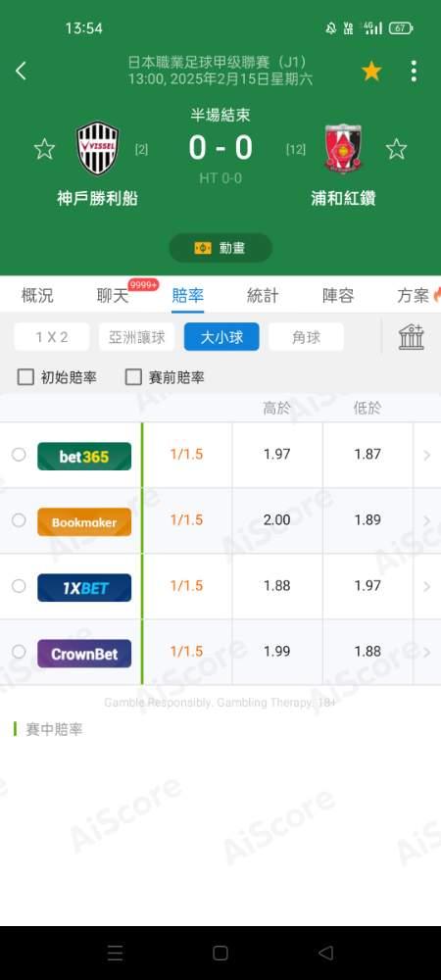Viewport: 441px width, 980px height.
Task: Select the 1XBET row radio button
Action: click(19, 586)
